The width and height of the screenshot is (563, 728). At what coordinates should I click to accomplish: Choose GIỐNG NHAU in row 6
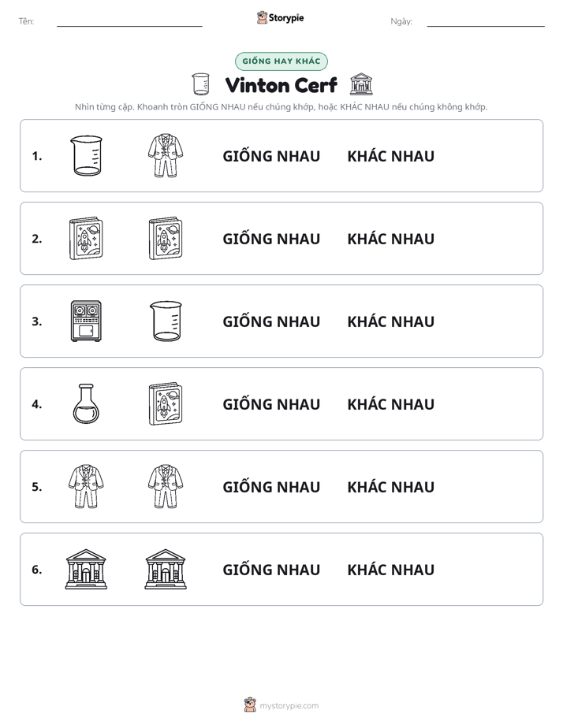click(271, 569)
